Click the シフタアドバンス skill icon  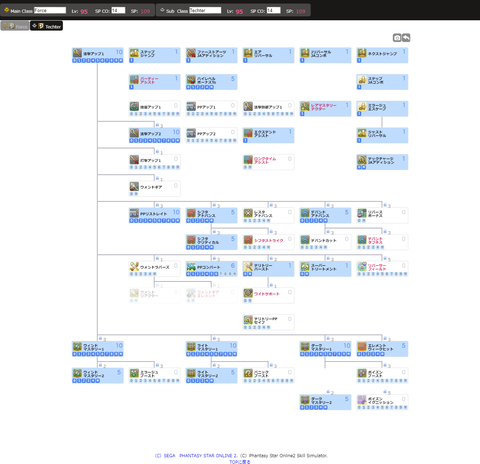coord(191,213)
